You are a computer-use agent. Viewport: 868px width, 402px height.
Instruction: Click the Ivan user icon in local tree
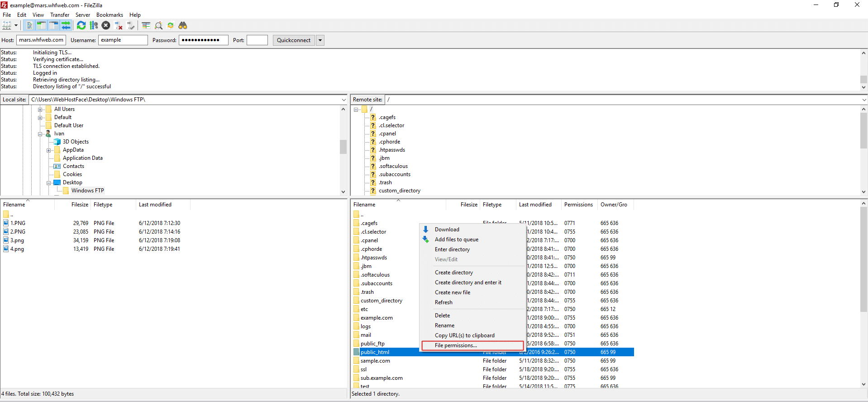pyautogui.click(x=48, y=134)
